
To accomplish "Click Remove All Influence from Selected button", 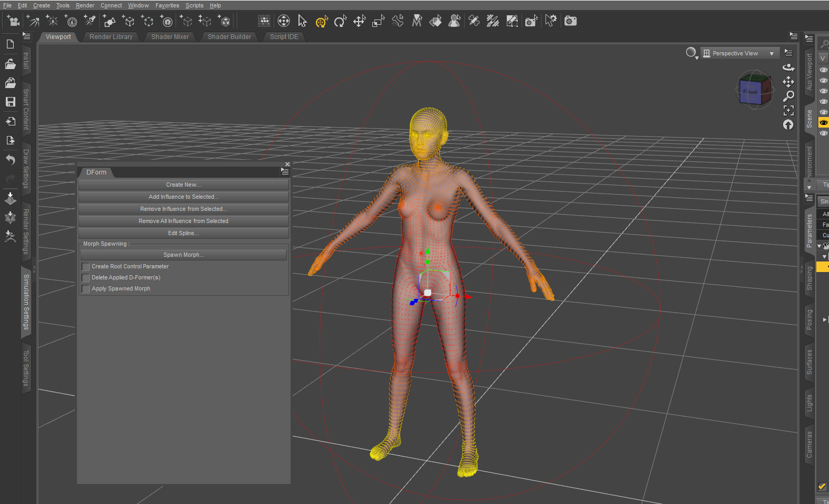I will tap(184, 221).
